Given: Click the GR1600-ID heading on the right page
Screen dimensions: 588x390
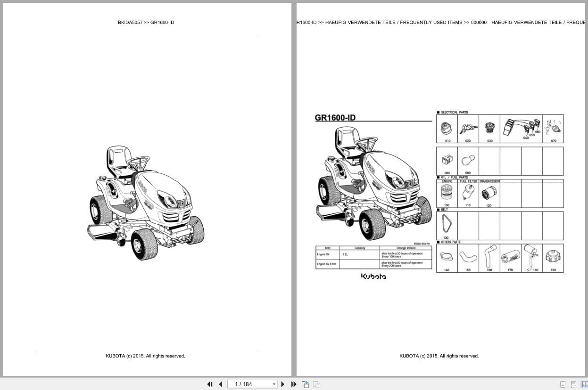Looking at the screenshot, I should pos(335,118).
